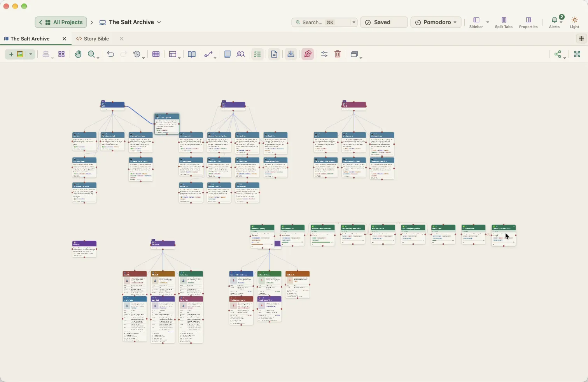Viewport: 588px width, 382px height.
Task: Open the Pomodoro timer dropdown
Action: click(x=436, y=23)
